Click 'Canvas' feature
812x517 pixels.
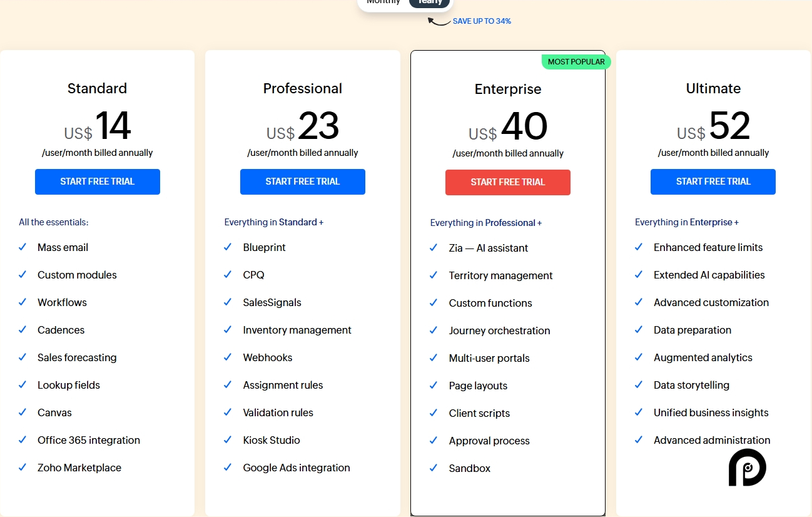(x=54, y=412)
